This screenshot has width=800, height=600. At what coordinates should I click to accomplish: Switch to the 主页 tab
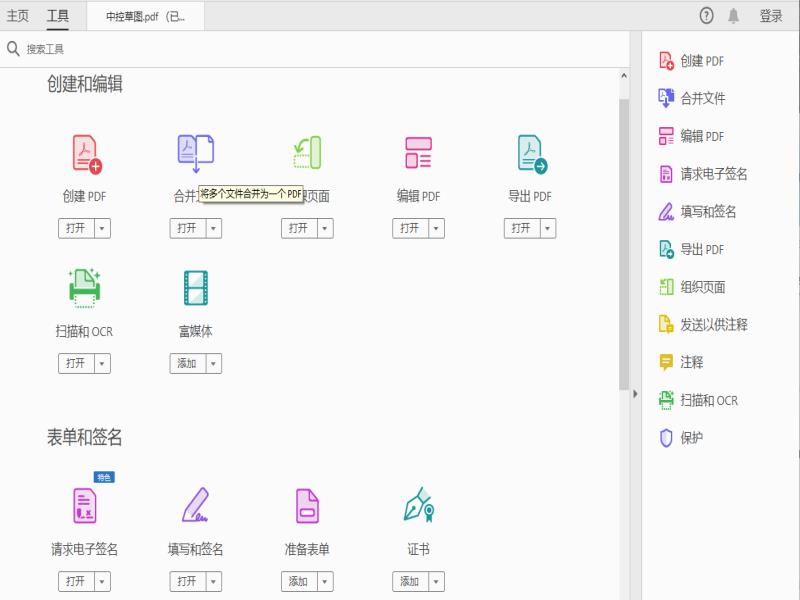18,15
